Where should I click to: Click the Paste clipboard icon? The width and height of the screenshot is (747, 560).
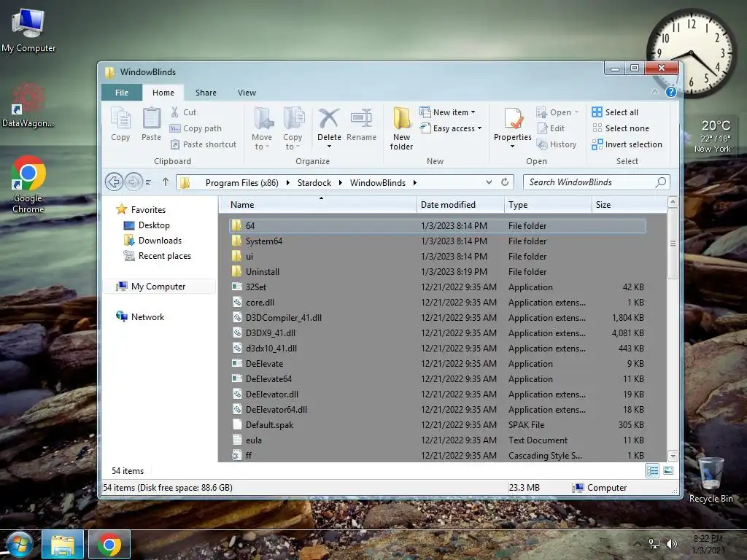[152, 119]
